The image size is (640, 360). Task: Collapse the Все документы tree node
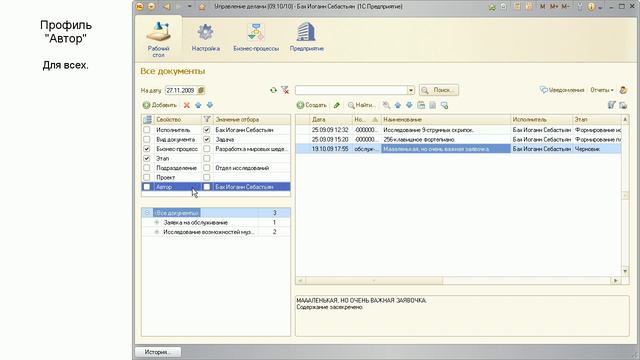147,213
